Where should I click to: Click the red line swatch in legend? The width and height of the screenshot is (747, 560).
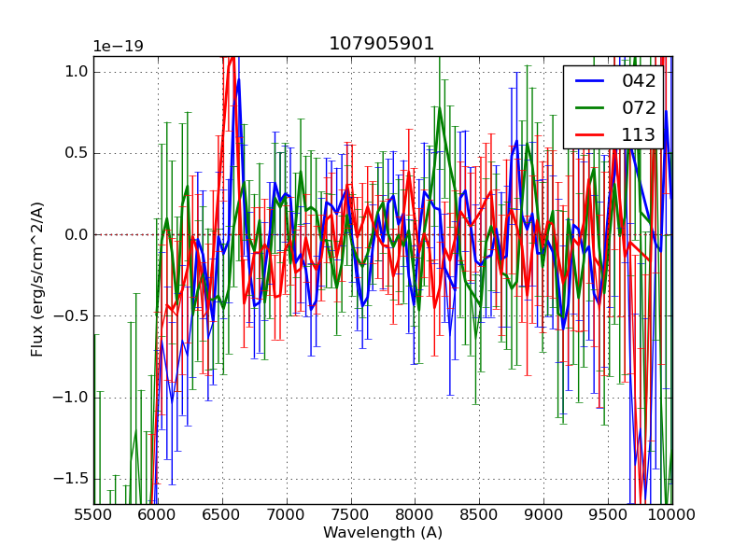(589, 135)
